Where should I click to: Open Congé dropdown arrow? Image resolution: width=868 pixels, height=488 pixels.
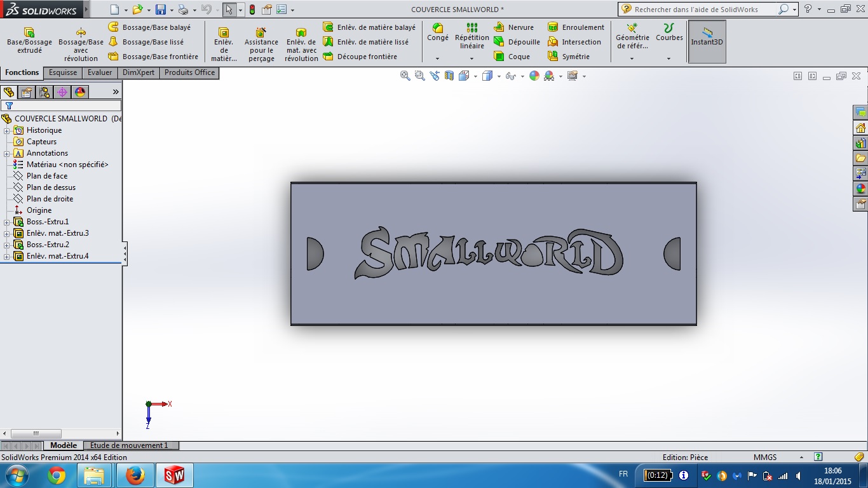pos(437,58)
